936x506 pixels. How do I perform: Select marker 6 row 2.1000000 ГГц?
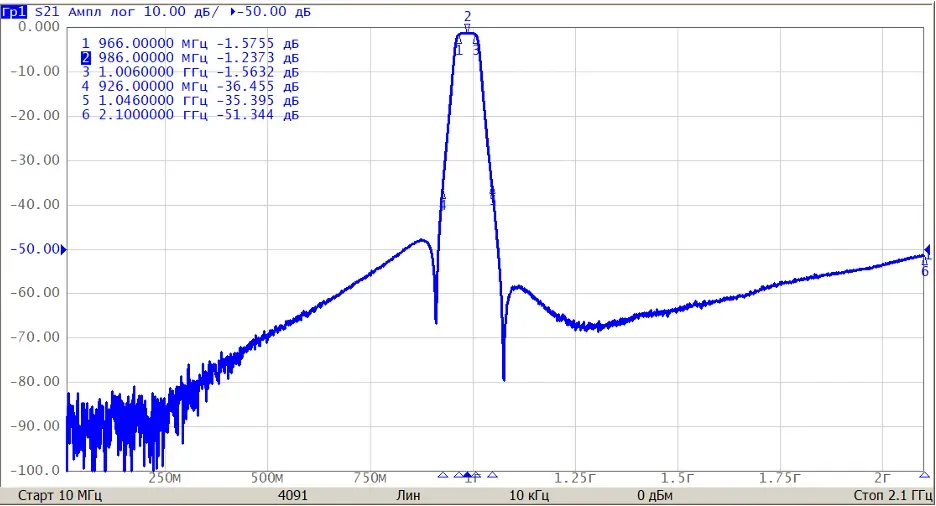click(x=190, y=115)
